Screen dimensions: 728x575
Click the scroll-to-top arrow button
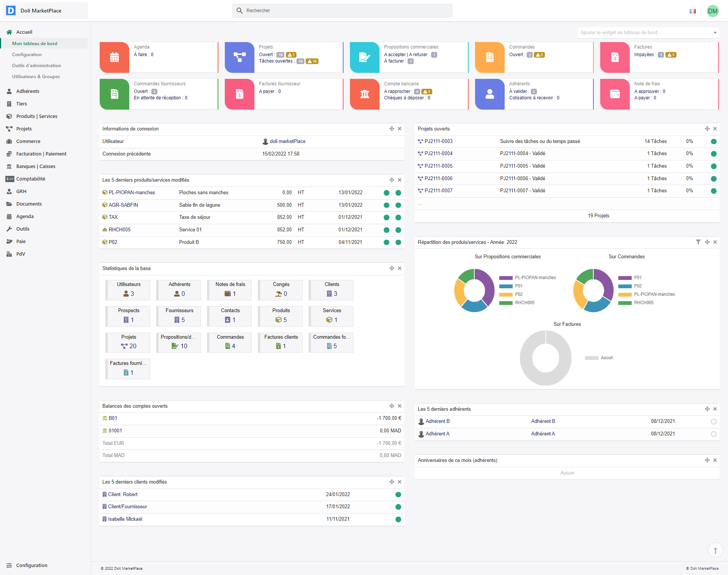point(715,550)
